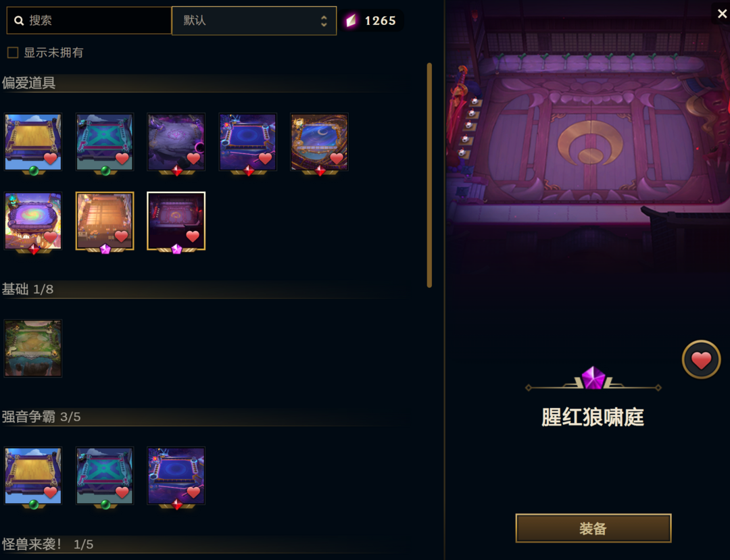Screen dimensions: 730x560
Task: Collapse the 偏爱道具 section header
Action: (29, 83)
